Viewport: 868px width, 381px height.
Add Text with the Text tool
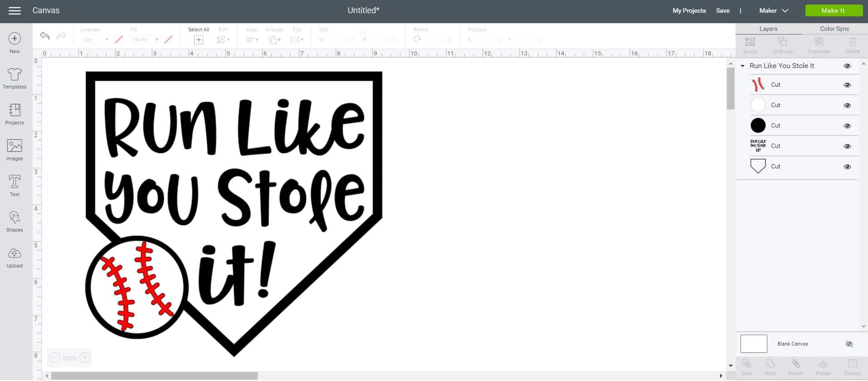pyautogui.click(x=15, y=186)
